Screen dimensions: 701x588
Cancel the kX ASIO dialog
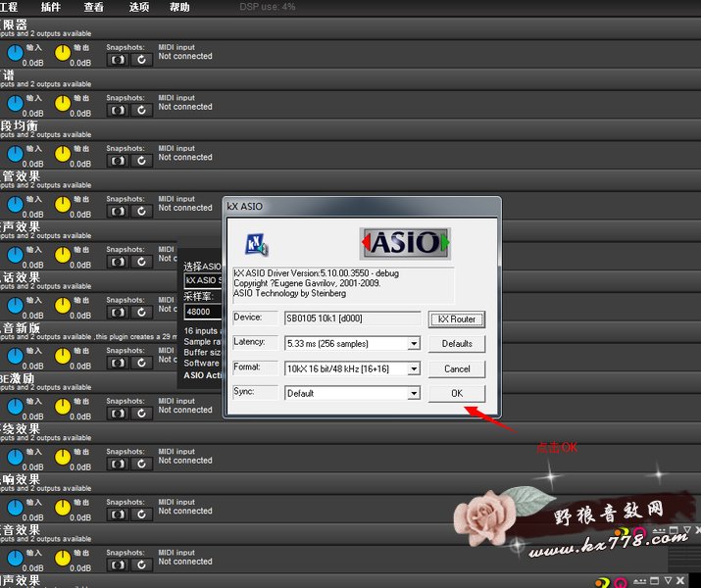point(457,368)
